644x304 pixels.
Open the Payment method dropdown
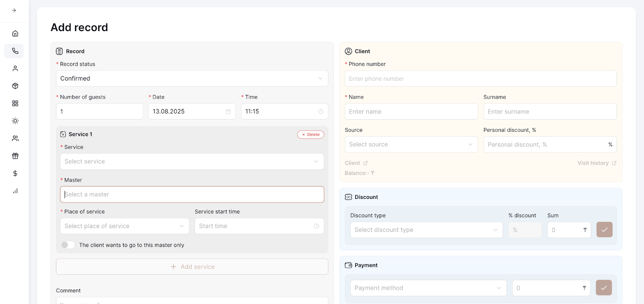428,288
